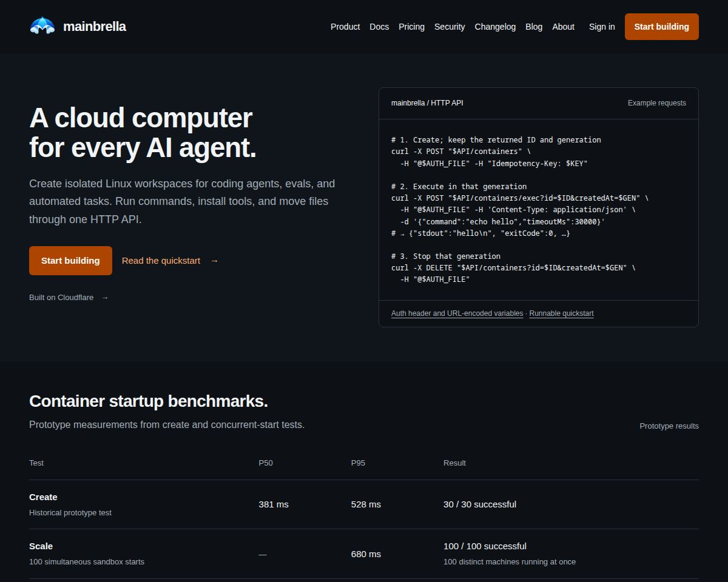The height and width of the screenshot is (582, 728).
Task: Click the 'Example requests' label
Action: [657, 103]
